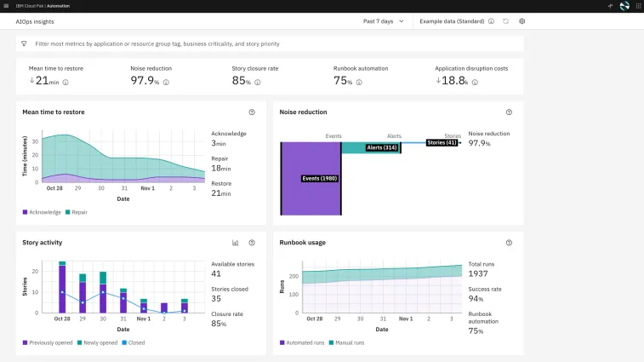Click the filter funnel icon
The width and height of the screenshot is (644, 362).
point(24,43)
